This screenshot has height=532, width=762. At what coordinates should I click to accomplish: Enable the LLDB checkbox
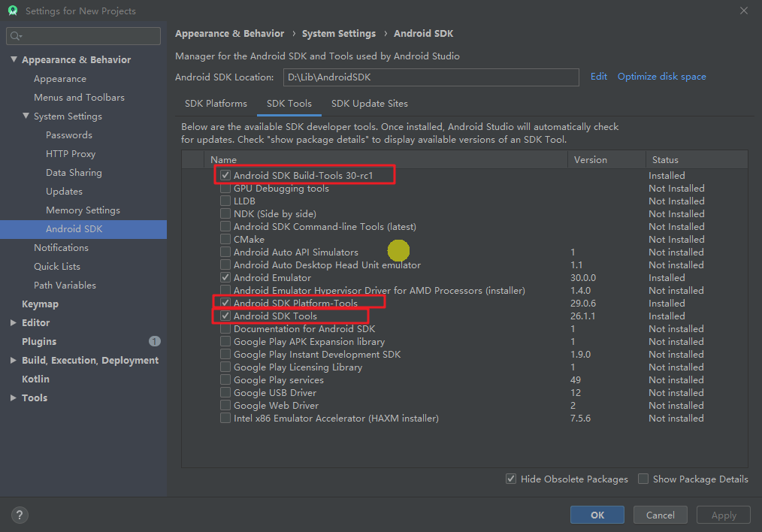[225, 201]
